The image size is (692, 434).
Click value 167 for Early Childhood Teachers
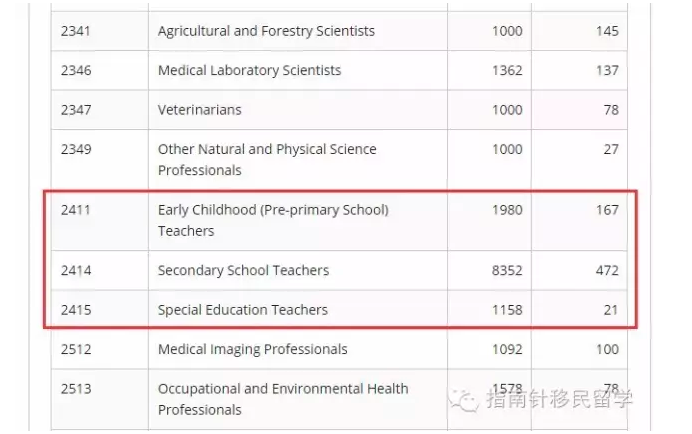coord(607,210)
